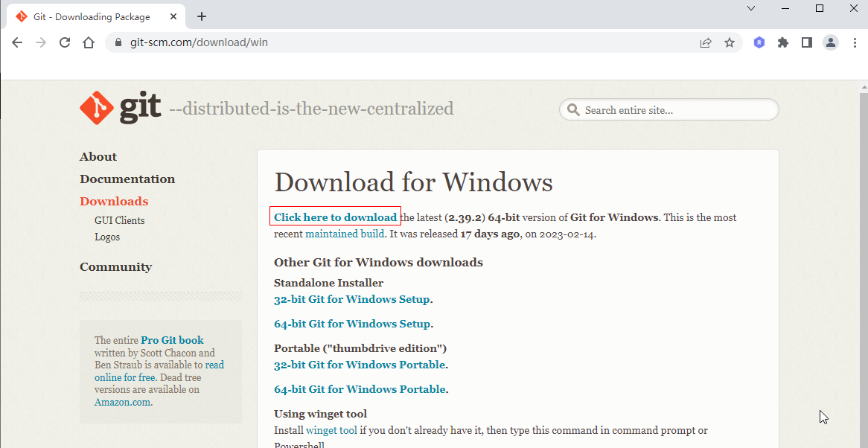
Task: Open the Pro Git book link
Action: click(172, 340)
